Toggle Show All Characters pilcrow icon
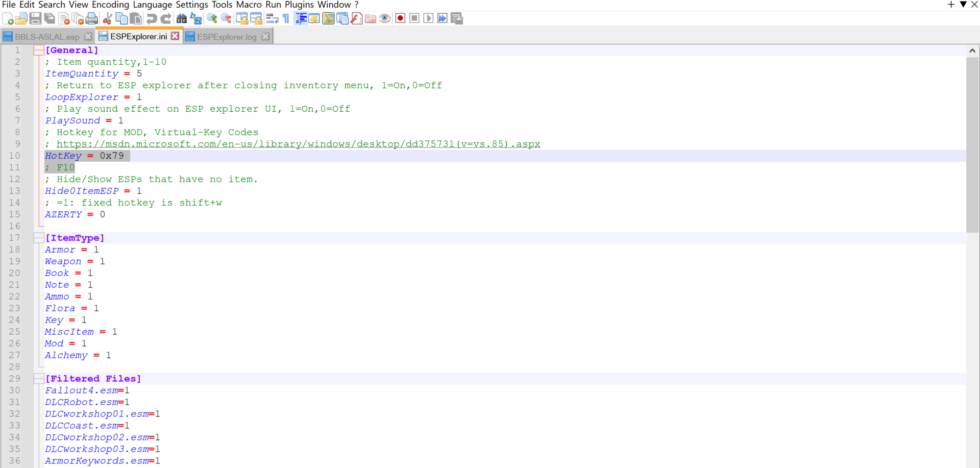 pyautogui.click(x=286, y=19)
